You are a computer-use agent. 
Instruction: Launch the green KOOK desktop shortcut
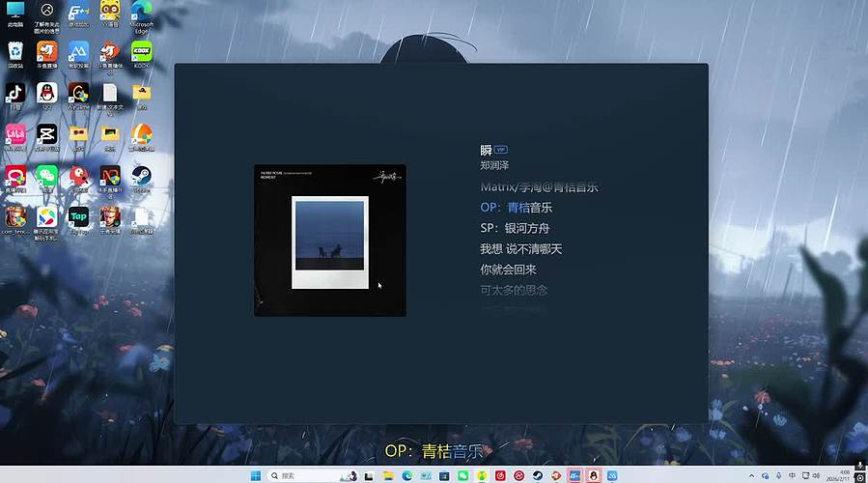coord(141,55)
